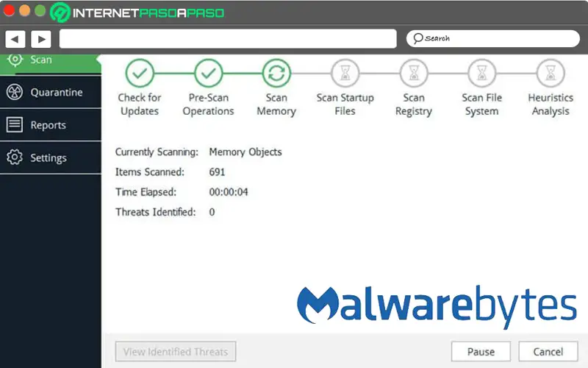
Task: Click the magnifier icon in Search field
Action: [417, 38]
